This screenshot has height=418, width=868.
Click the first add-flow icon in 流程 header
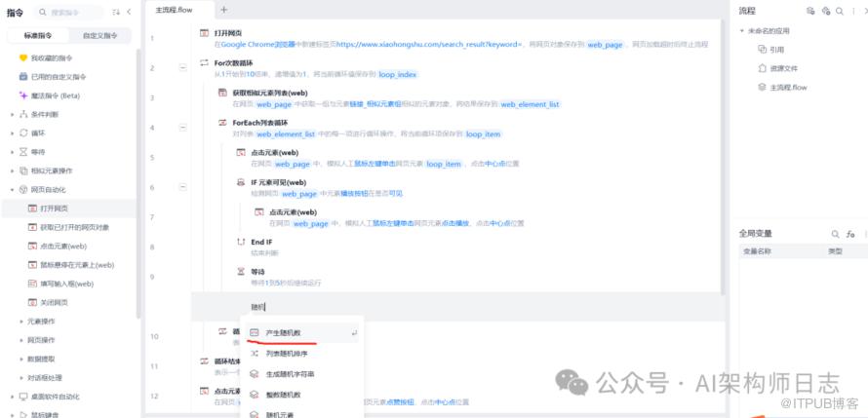click(x=810, y=11)
